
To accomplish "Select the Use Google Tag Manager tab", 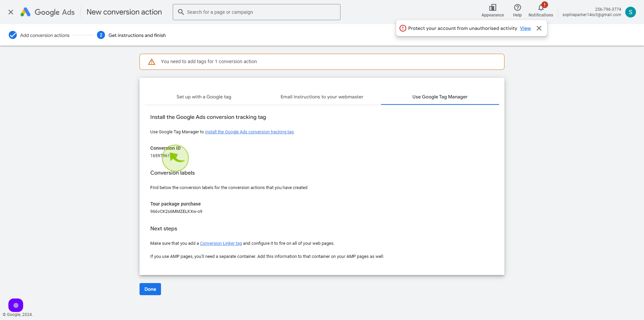I will [440, 97].
